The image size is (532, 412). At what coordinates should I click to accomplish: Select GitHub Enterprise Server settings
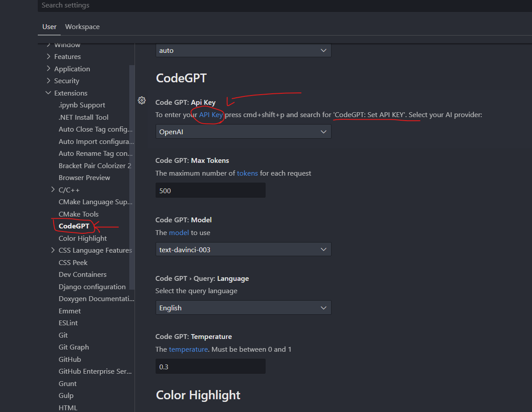point(95,371)
